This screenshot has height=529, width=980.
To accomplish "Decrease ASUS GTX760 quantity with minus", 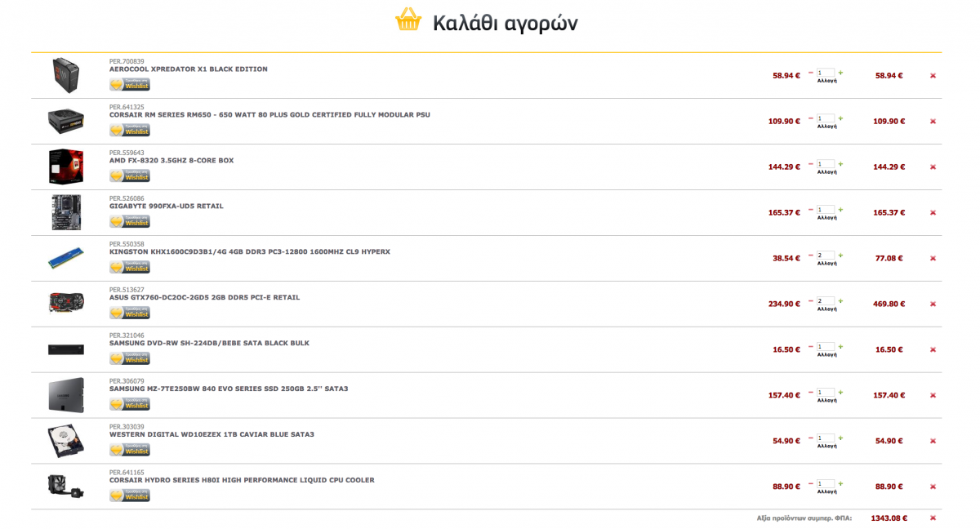I will coord(811,301).
